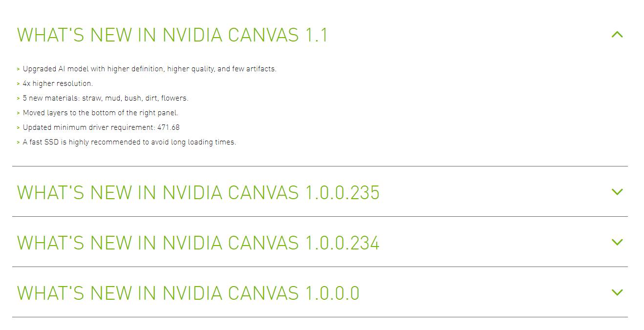Click the '5 new materials' release note
Image resolution: width=644 pixels, height=330 pixels.
106,98
